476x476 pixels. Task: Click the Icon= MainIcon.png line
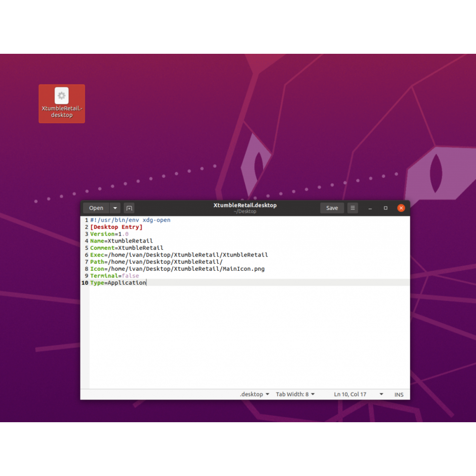[177, 269]
